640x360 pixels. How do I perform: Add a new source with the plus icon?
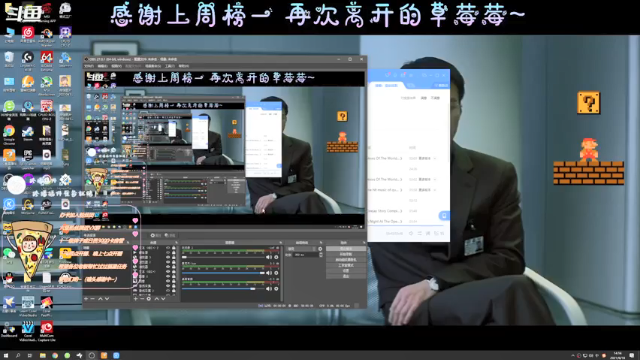(136, 299)
